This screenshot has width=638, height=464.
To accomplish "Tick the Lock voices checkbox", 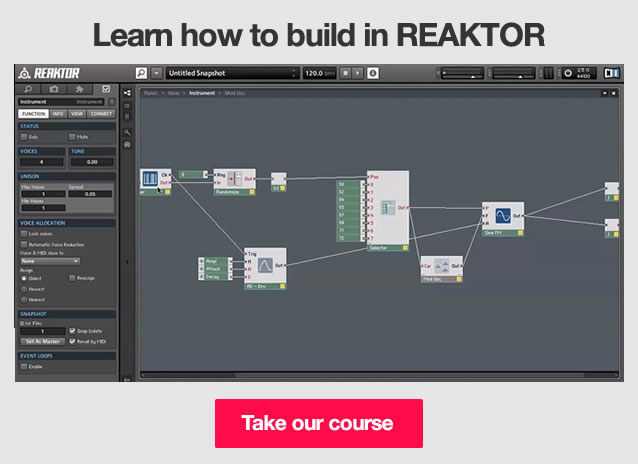I will pyautogui.click(x=24, y=234).
